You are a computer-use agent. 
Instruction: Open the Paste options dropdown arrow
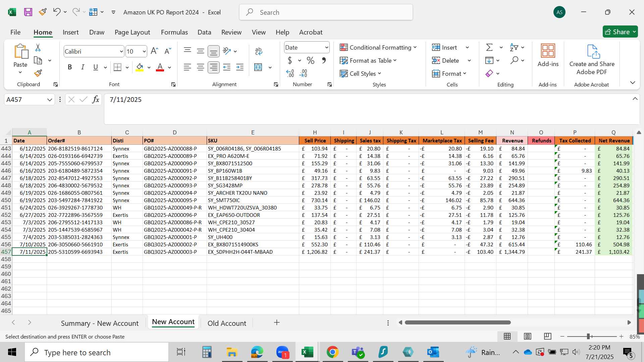(20, 73)
